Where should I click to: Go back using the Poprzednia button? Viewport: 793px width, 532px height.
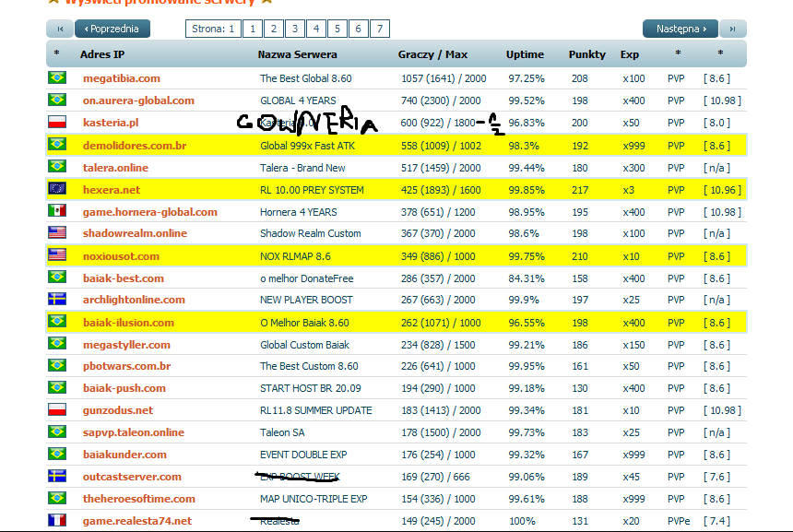[112, 29]
